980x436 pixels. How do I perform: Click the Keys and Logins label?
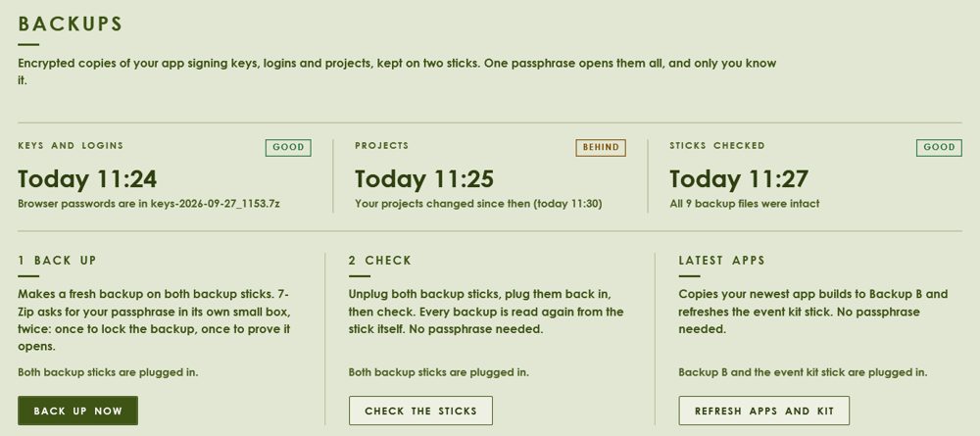[x=71, y=146]
